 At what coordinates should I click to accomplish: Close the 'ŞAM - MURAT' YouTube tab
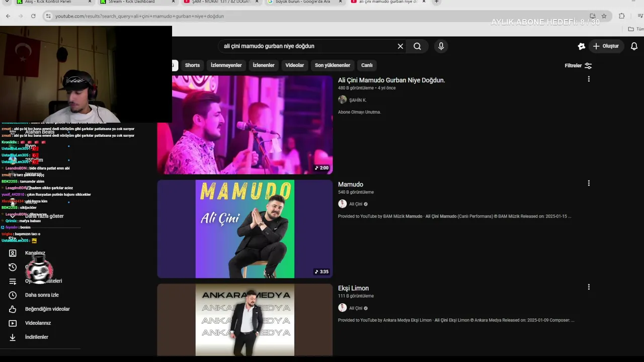point(257,2)
